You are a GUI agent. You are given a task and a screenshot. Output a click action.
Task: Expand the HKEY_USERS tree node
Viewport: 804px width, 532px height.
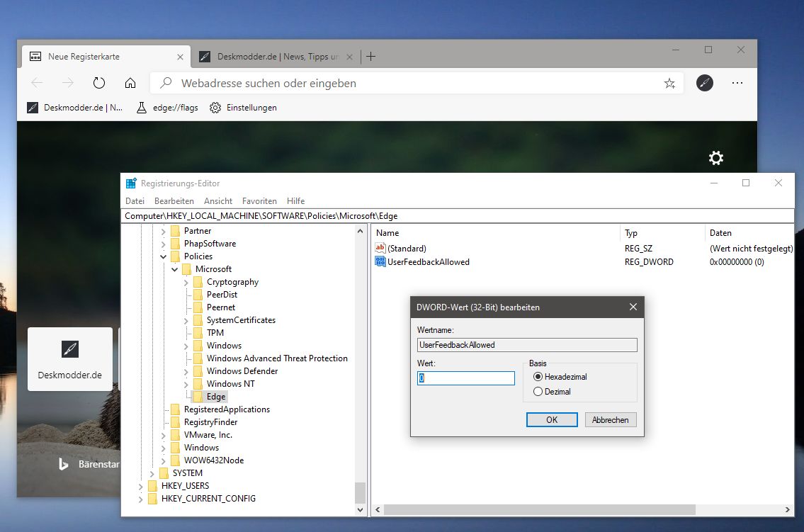point(140,487)
